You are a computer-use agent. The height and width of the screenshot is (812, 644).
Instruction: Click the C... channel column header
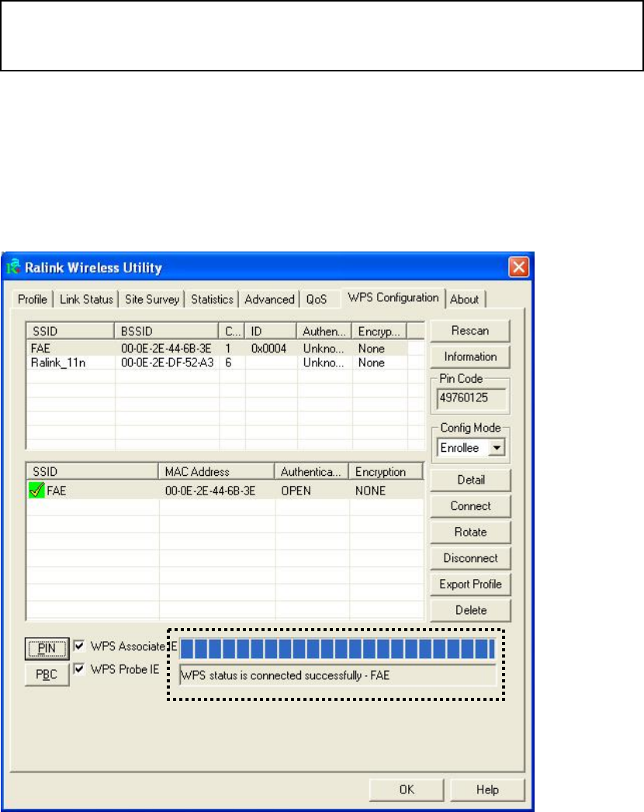coord(231,331)
